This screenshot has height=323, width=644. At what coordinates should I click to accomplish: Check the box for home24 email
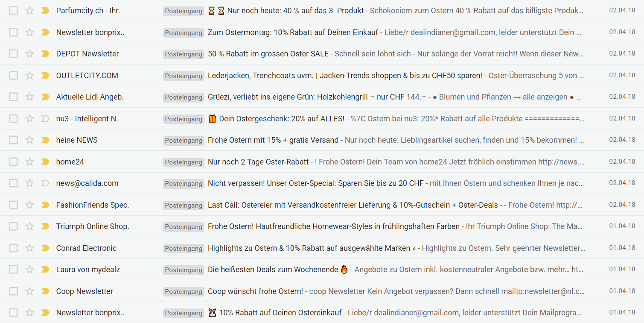click(x=14, y=162)
